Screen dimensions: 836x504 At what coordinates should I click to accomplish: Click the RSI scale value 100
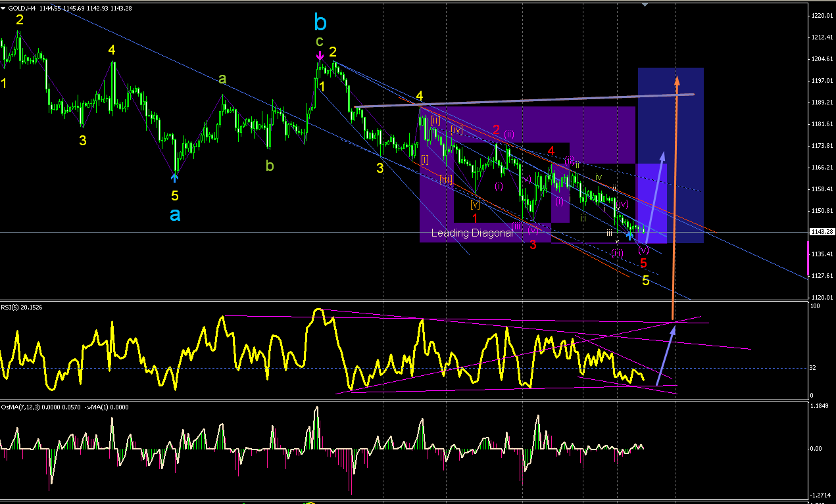[814, 306]
